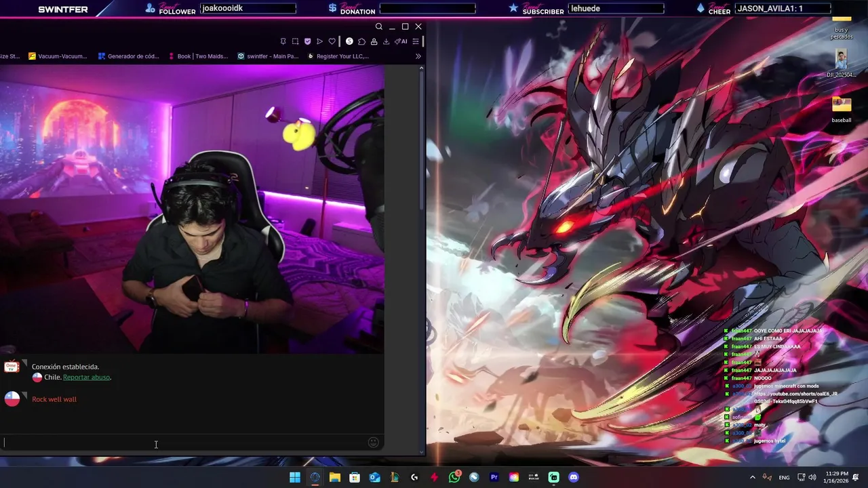Open the AI assistant button
Image resolution: width=868 pixels, height=488 pixels.
coord(401,41)
